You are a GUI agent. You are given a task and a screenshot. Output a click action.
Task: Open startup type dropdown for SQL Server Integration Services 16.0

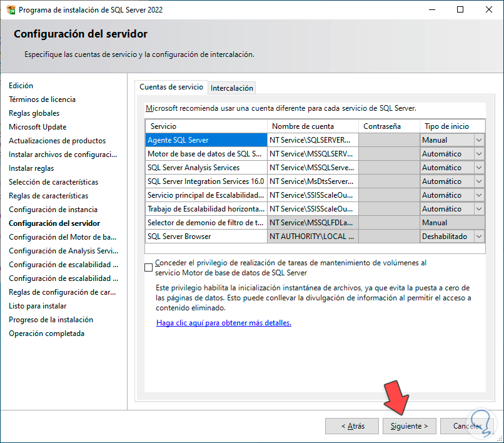click(x=478, y=181)
